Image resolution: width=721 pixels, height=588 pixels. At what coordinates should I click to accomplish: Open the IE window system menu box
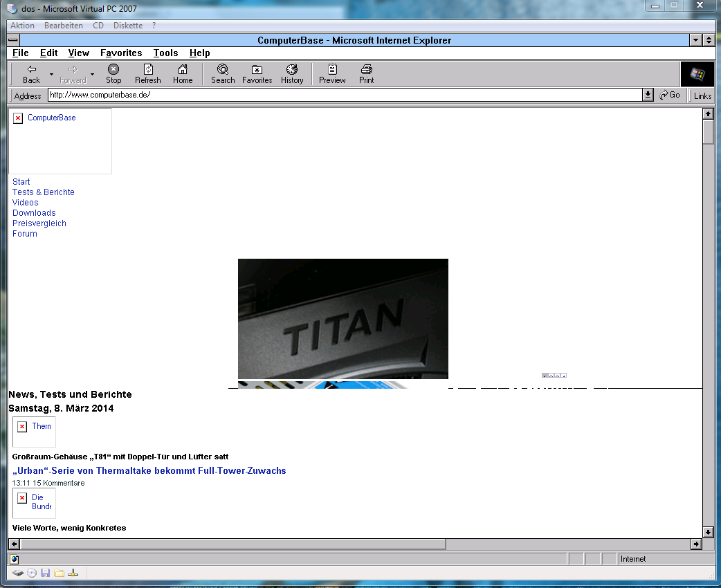pyautogui.click(x=13, y=40)
